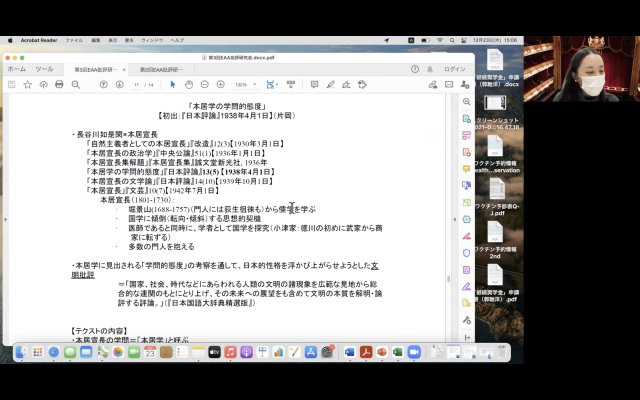The height and width of the screenshot is (400, 640).
Task: Open notifications bell icon
Action: click(x=430, y=69)
